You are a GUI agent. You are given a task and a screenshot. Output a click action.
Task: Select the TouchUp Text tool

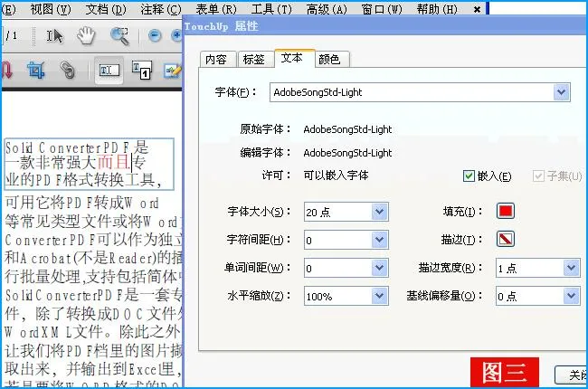click(x=109, y=71)
